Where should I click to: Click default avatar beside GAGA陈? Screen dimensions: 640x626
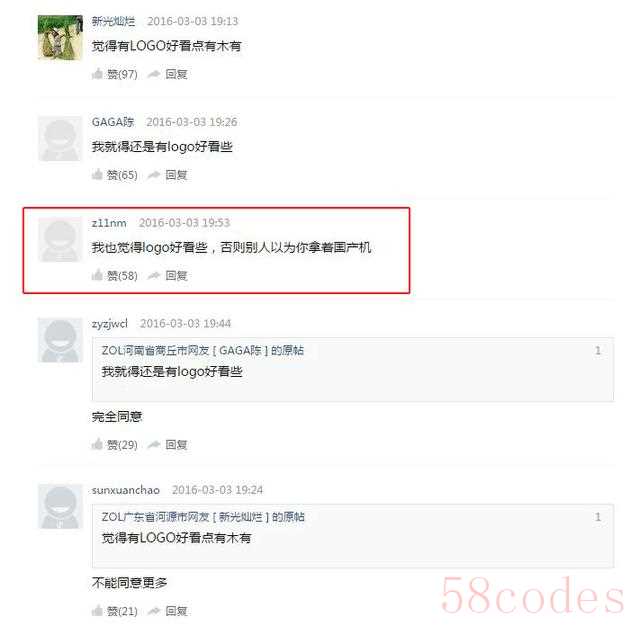click(60, 138)
